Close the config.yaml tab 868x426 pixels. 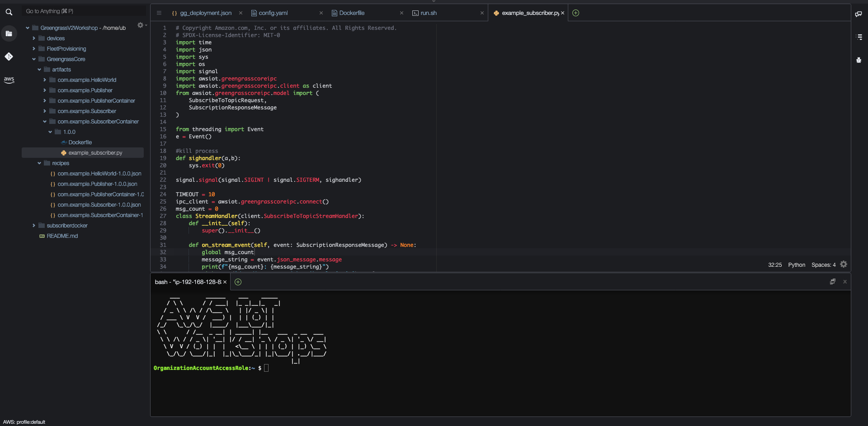click(321, 13)
